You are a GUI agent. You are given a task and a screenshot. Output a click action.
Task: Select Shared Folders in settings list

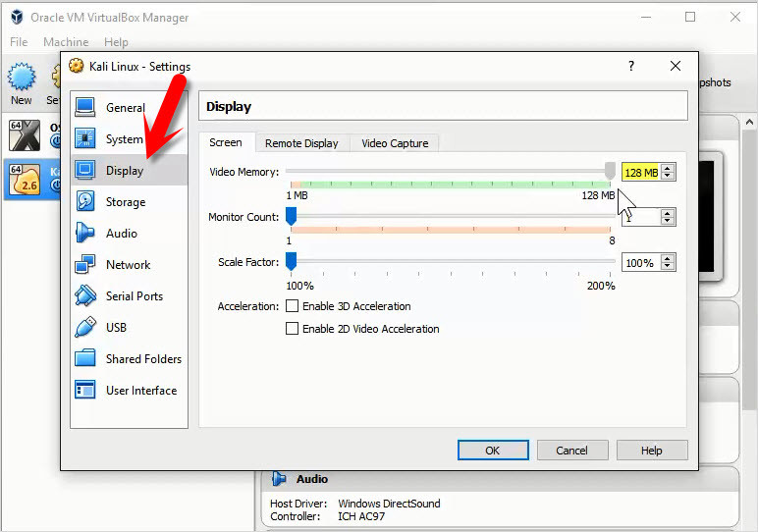[129, 358]
